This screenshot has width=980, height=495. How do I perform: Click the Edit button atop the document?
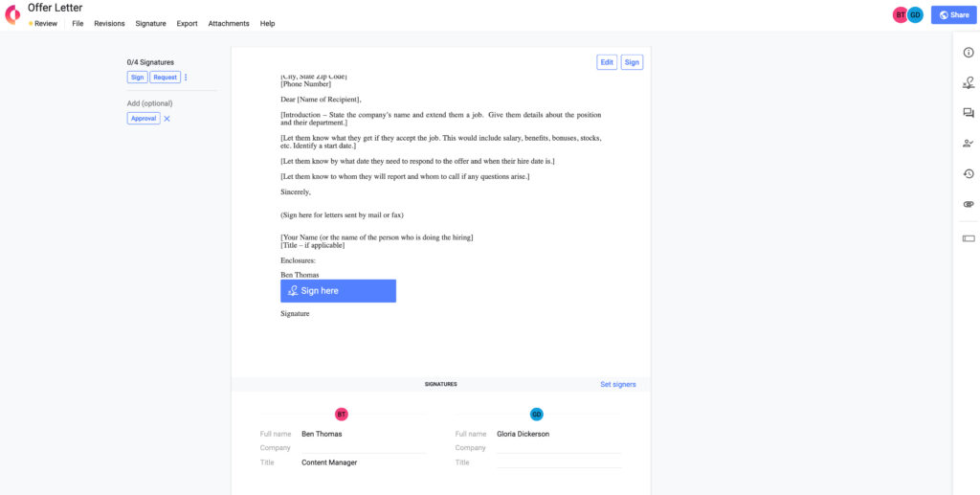607,62
